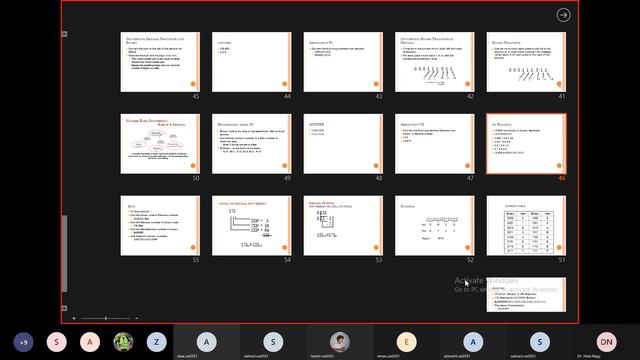Open slide 54 with the octal division diagram

251,226
